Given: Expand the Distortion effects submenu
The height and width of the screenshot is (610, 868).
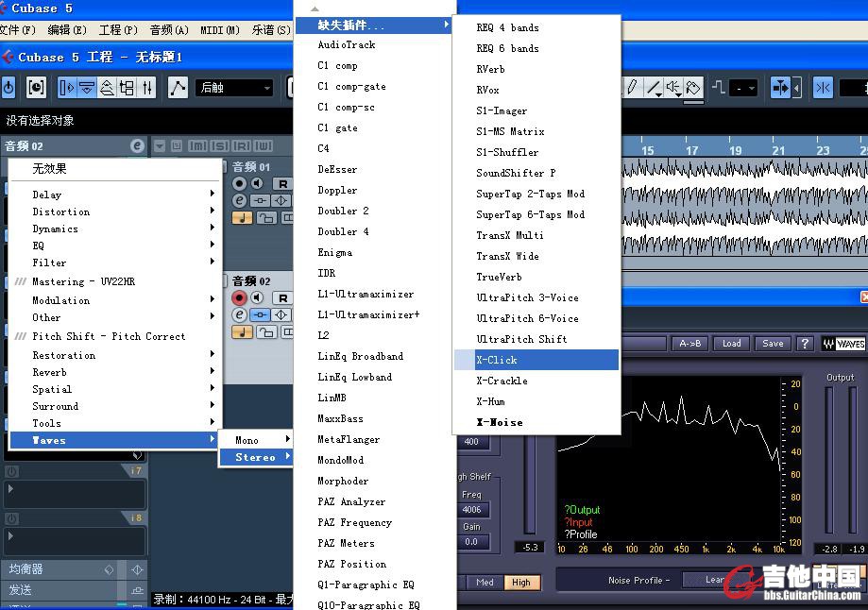Looking at the screenshot, I should coord(114,212).
